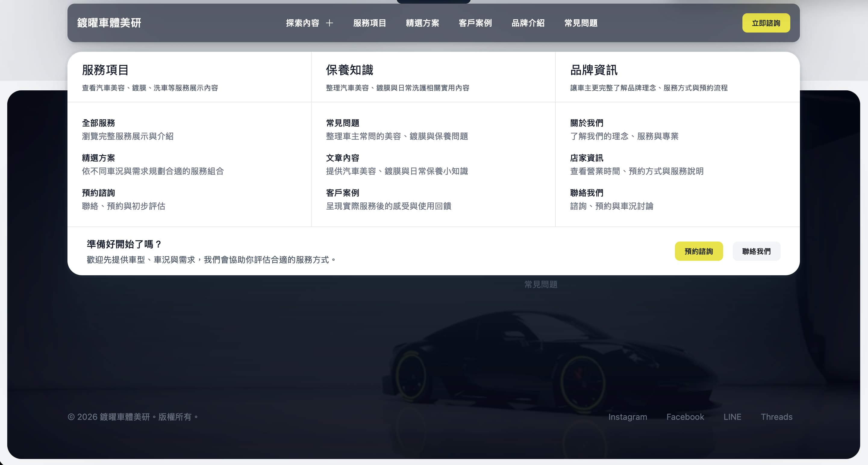Open the Facebook footer link

click(685, 417)
